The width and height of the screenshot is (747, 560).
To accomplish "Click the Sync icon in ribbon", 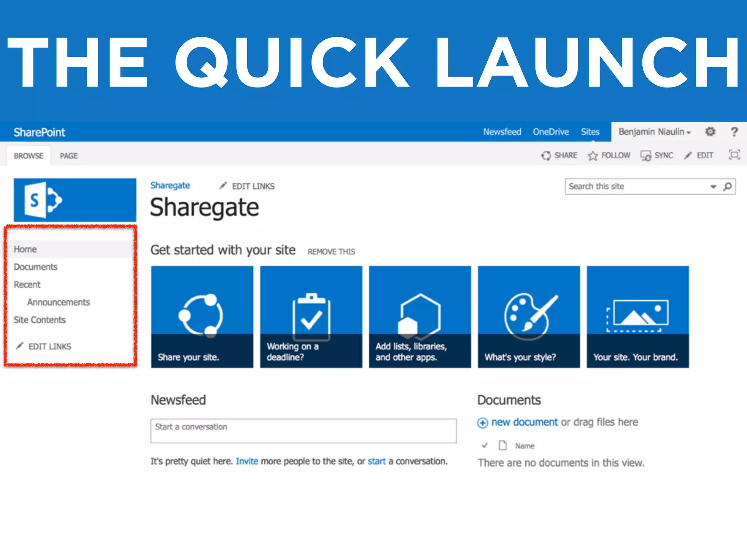I will [x=646, y=156].
